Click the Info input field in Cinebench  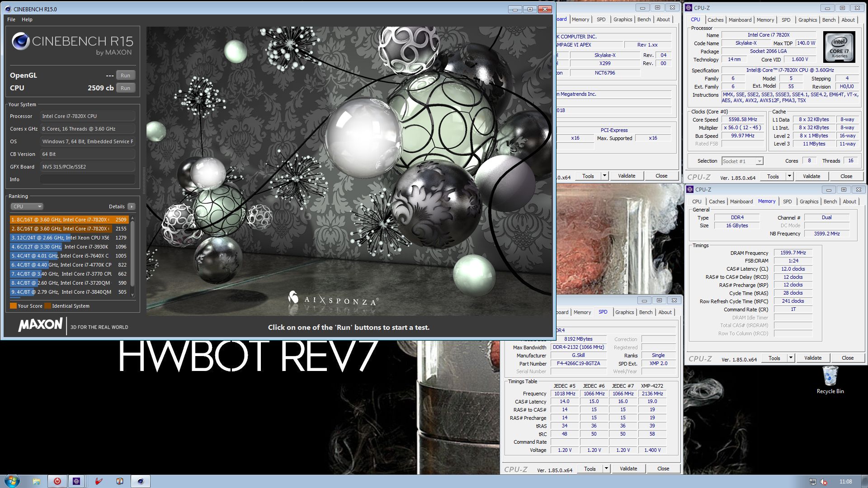[x=88, y=179]
